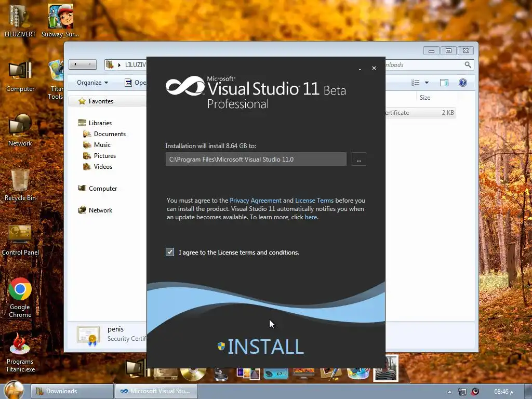Open Pictures library in navigation pane
Screen dimensions: 532x399
coord(105,155)
